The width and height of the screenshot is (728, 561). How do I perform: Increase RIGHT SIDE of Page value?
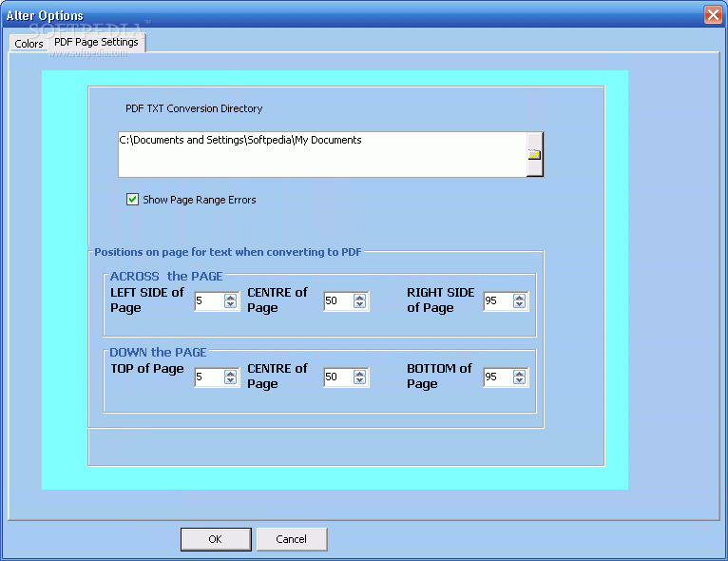click(519, 298)
